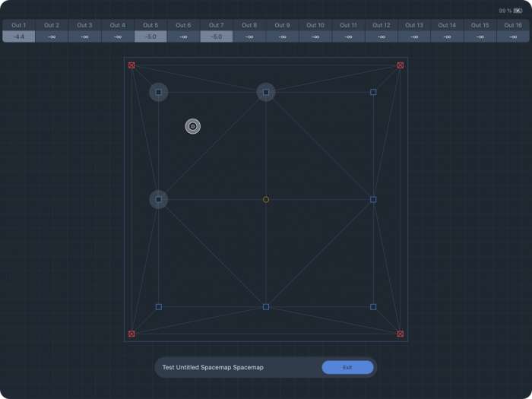Click the Out 1 level meter

pos(19,36)
